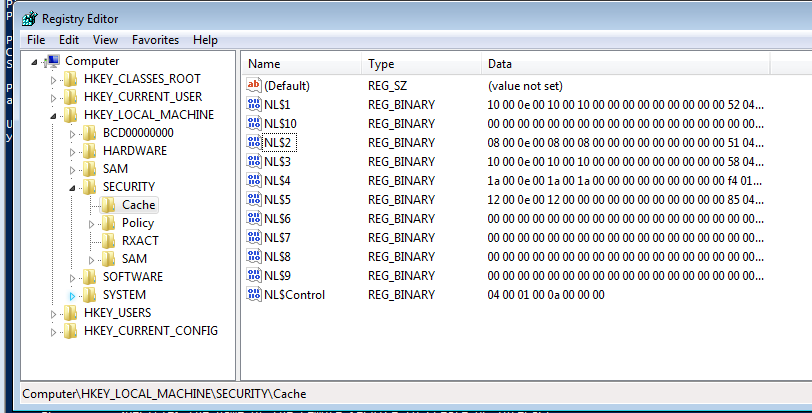Expand the SOFTWARE node
This screenshot has height=413, width=812.
72,278
